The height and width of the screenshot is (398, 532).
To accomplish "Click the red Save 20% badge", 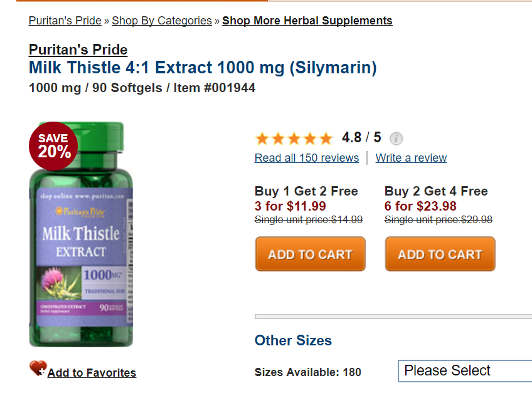I will tap(53, 145).
